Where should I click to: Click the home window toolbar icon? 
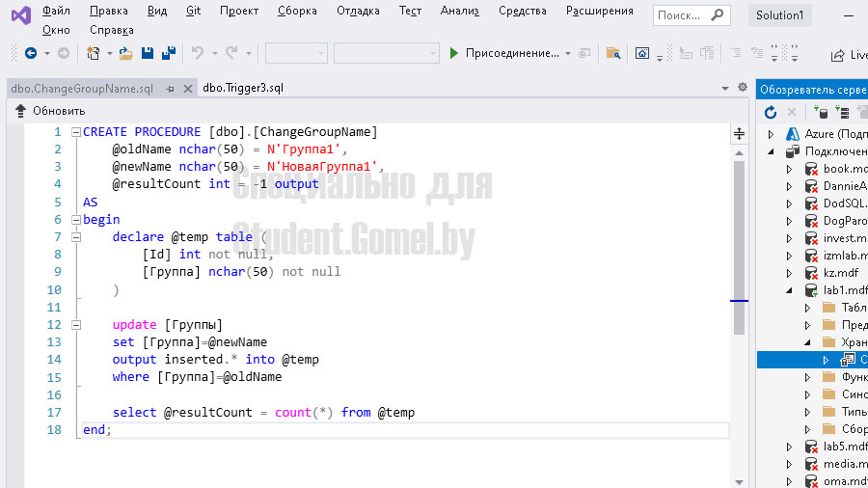tap(642, 53)
